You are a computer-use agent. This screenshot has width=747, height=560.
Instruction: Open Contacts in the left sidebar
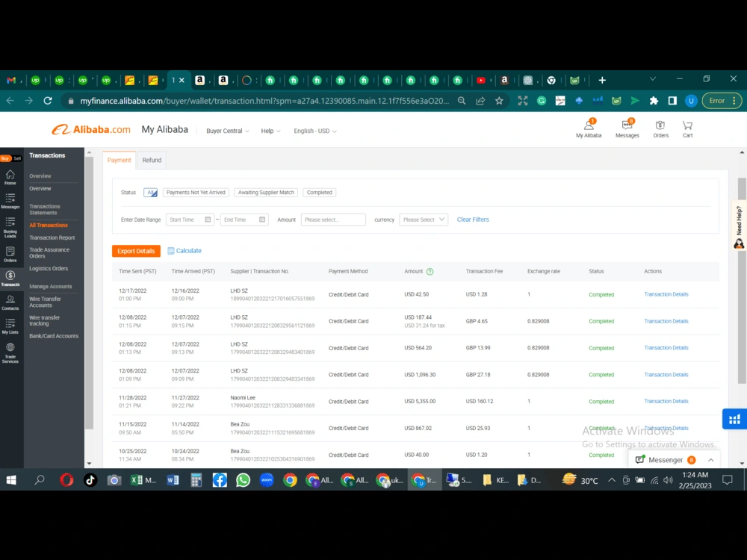pyautogui.click(x=10, y=302)
